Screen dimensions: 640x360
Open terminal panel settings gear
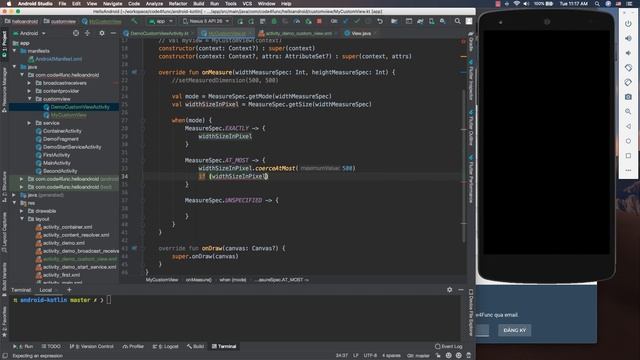tap(449, 289)
